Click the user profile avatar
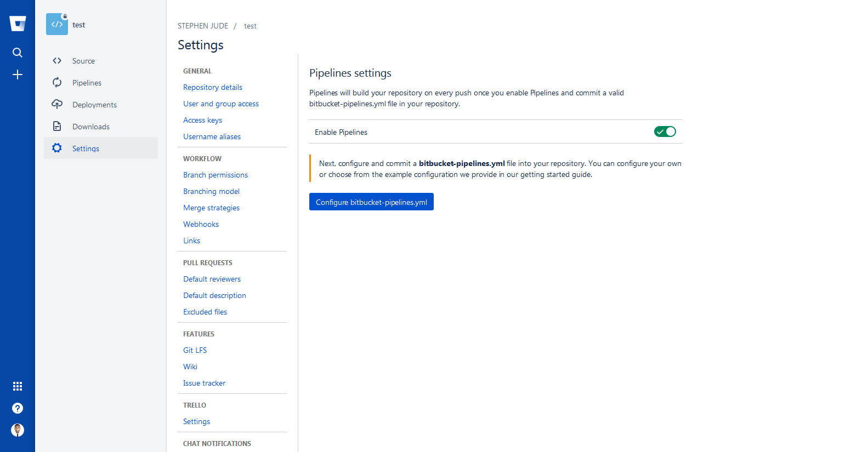This screenshot has width=868, height=452. [x=18, y=430]
